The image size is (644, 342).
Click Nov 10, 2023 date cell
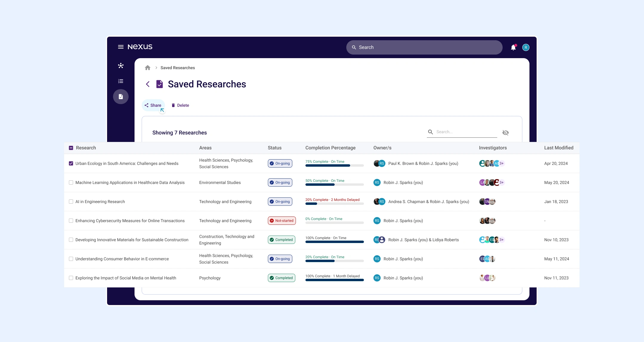click(x=556, y=240)
